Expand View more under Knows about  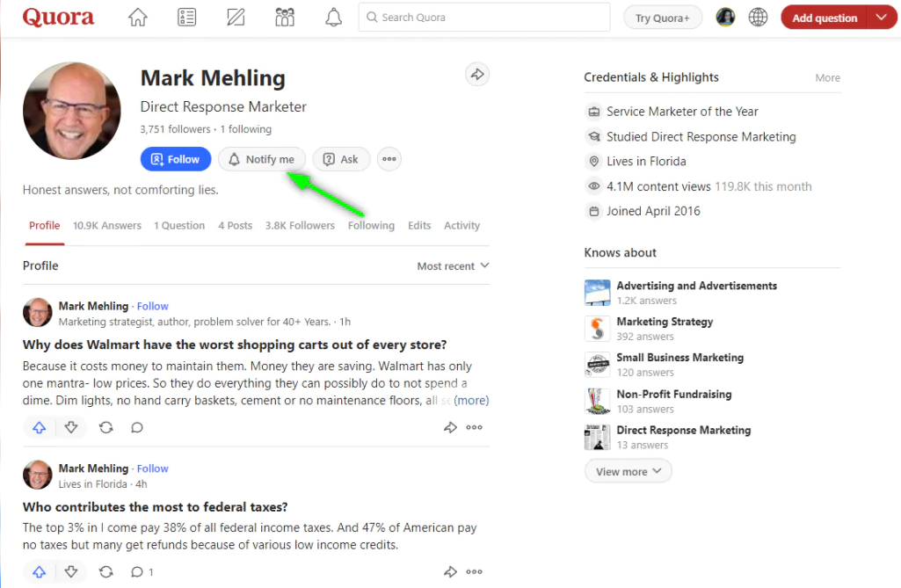[628, 472]
